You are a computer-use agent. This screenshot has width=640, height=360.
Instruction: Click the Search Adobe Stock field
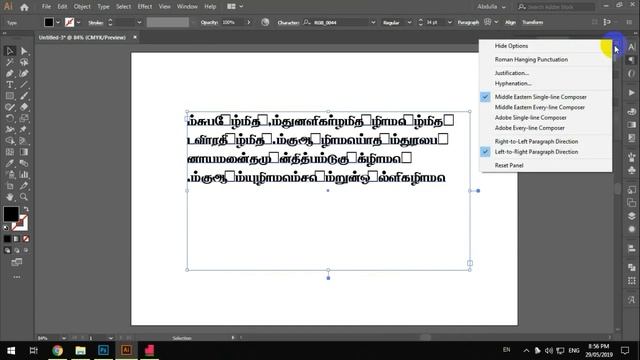point(556,7)
